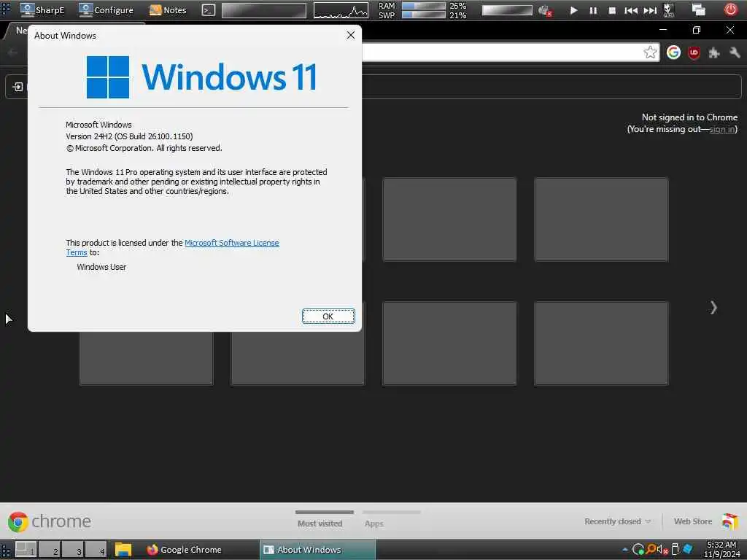747x560 pixels.
Task: Open third thumbnail in first row
Action: point(449,219)
